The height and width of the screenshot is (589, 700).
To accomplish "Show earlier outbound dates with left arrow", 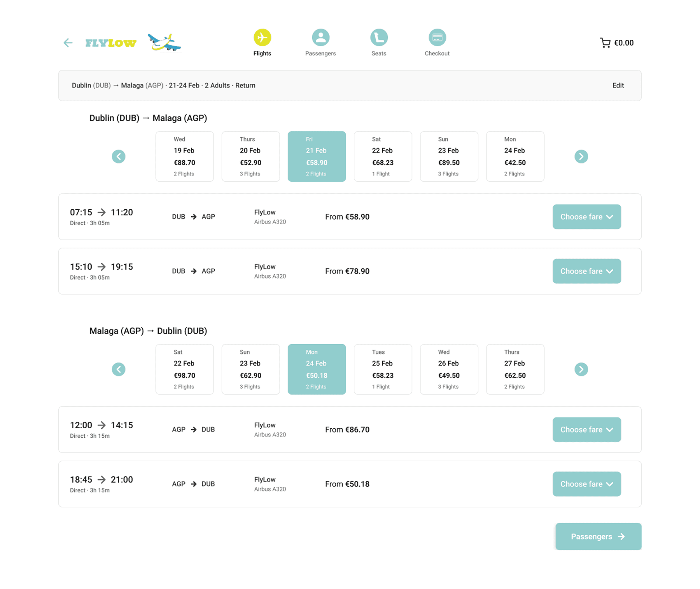I will 118,156.
